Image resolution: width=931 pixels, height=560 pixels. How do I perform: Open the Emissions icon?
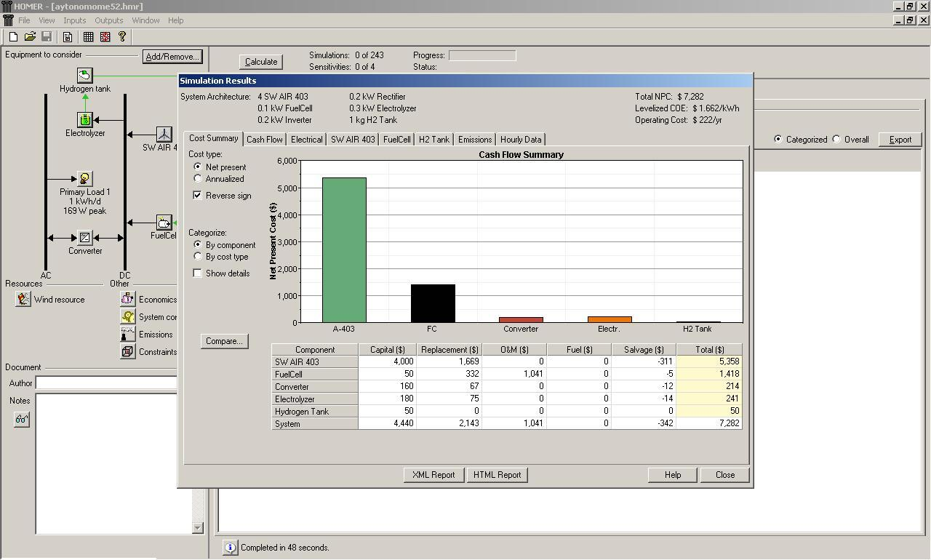pyautogui.click(x=128, y=334)
